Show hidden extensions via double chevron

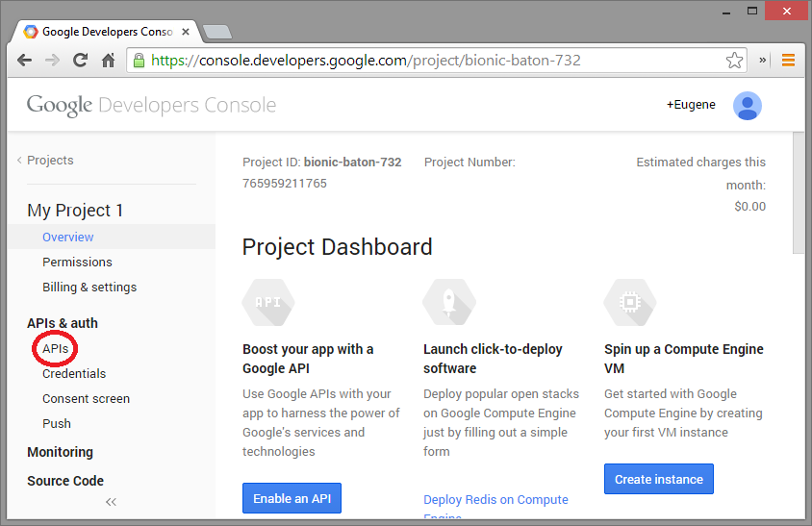click(x=762, y=60)
